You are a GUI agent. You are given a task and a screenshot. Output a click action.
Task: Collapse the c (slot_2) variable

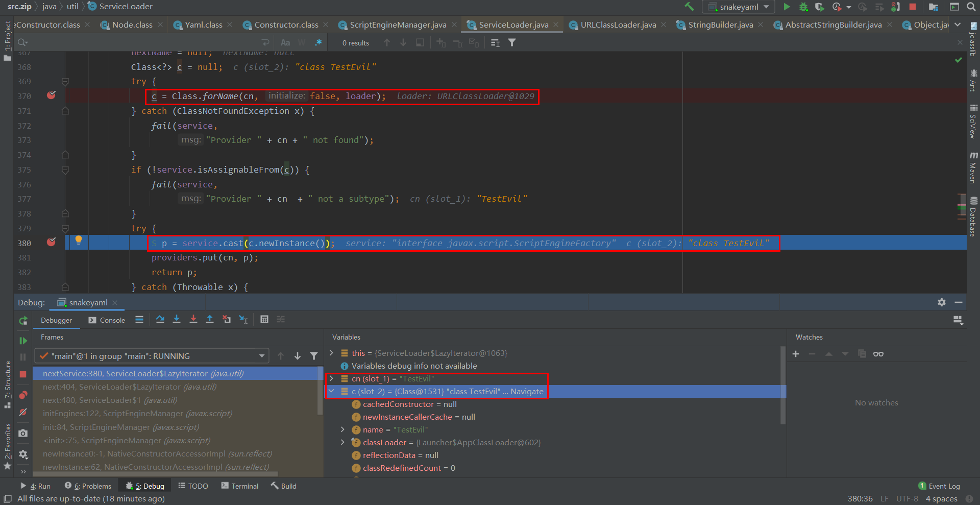(x=331, y=391)
